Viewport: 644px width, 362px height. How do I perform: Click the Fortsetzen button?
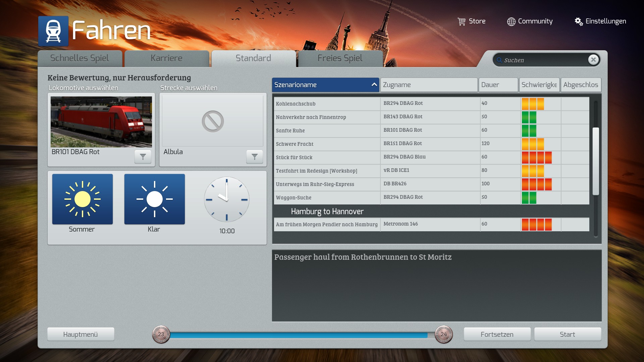pyautogui.click(x=497, y=334)
